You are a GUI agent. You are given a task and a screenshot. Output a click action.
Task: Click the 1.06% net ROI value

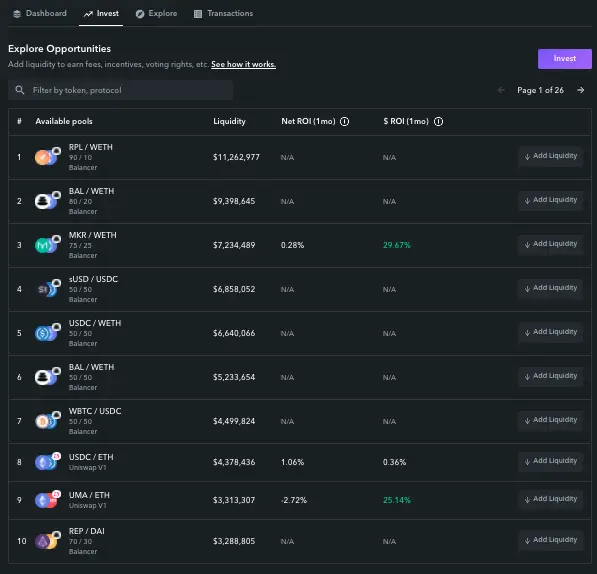(292, 462)
